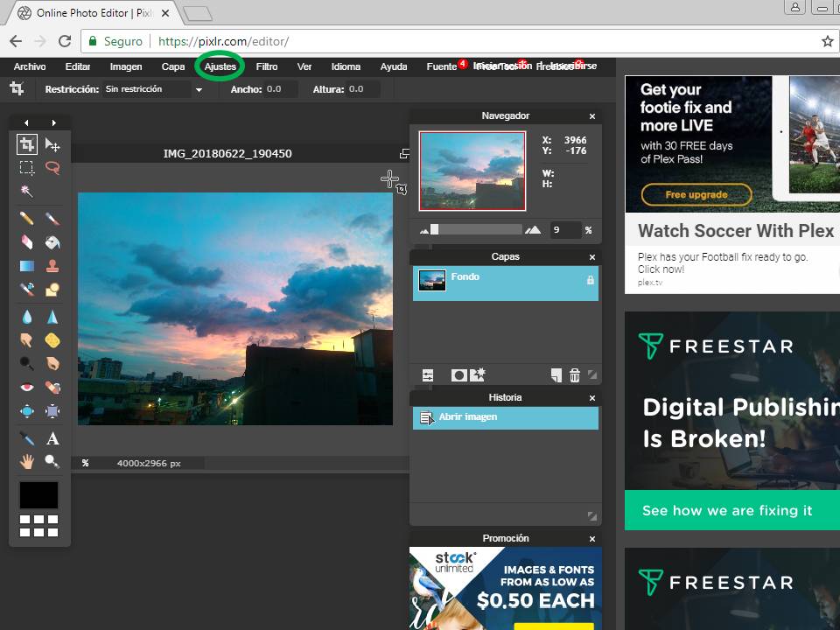Click the Navegador zoom slider handle

pos(435,230)
